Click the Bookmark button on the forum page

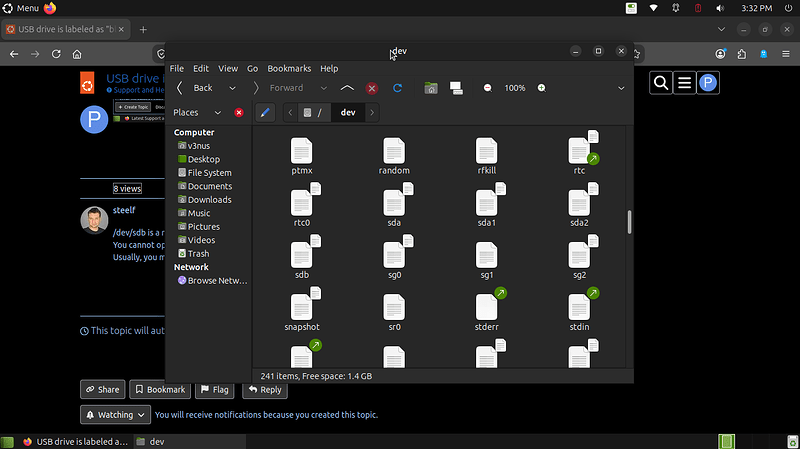[160, 389]
